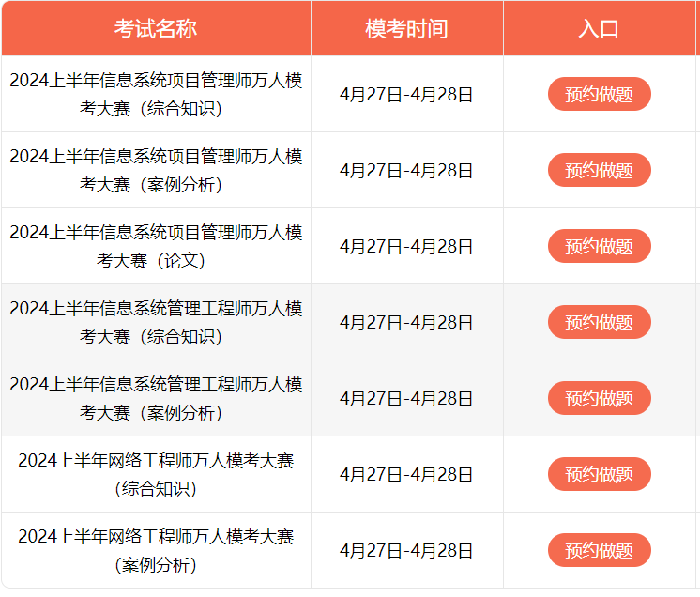Select exam name 信息系统项目管理师万人模考大赛（综合知识）
Image resolution: width=700 pixels, height=597 pixels.
click(x=156, y=94)
